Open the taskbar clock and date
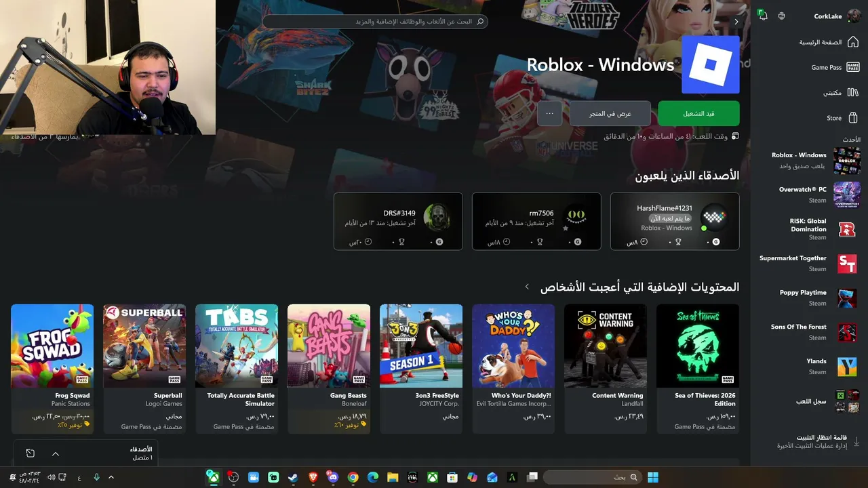Image resolution: width=868 pixels, height=488 pixels. tap(31, 477)
